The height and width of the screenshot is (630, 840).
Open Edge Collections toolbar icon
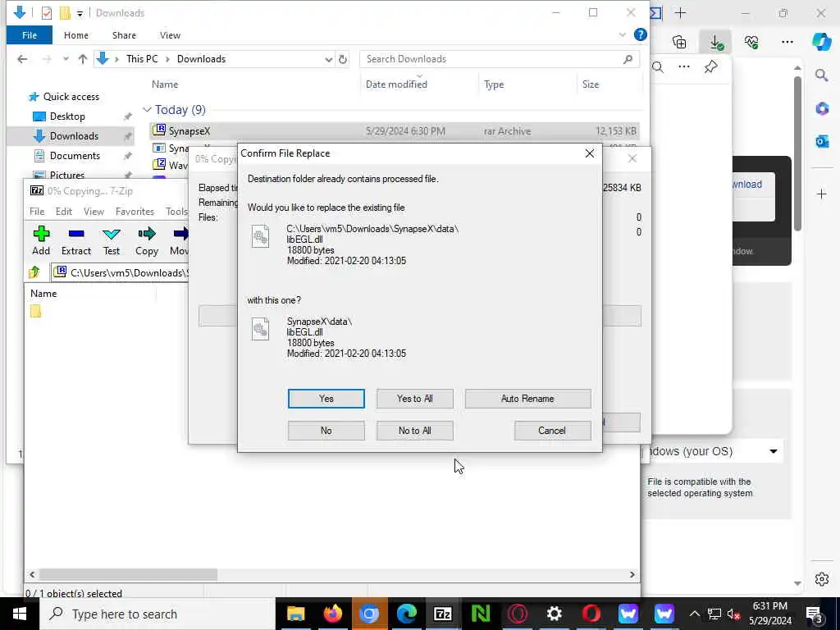(679, 42)
